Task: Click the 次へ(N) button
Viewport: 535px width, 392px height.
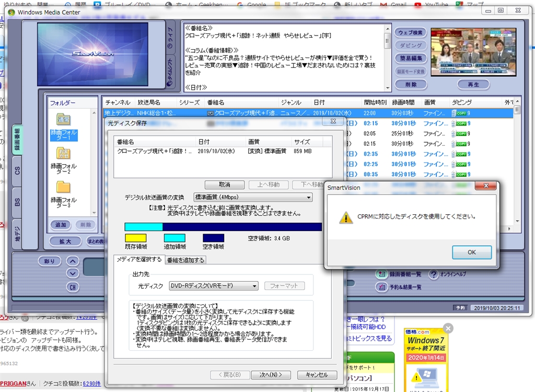Action: click(271, 375)
